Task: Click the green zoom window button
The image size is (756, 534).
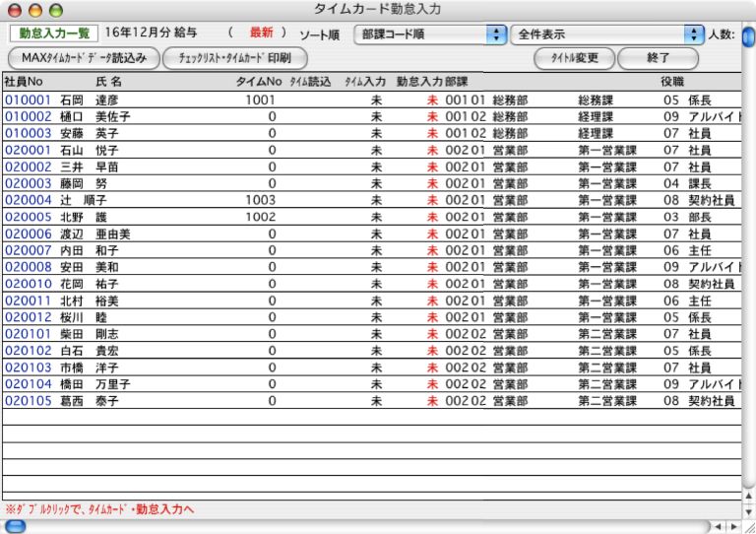Action: (x=54, y=9)
